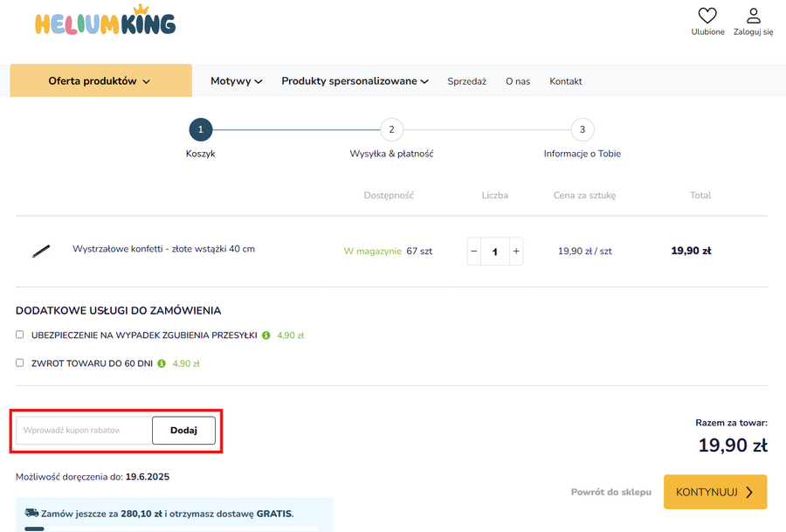
Task: Click info icon next to insurance option
Action: [266, 335]
